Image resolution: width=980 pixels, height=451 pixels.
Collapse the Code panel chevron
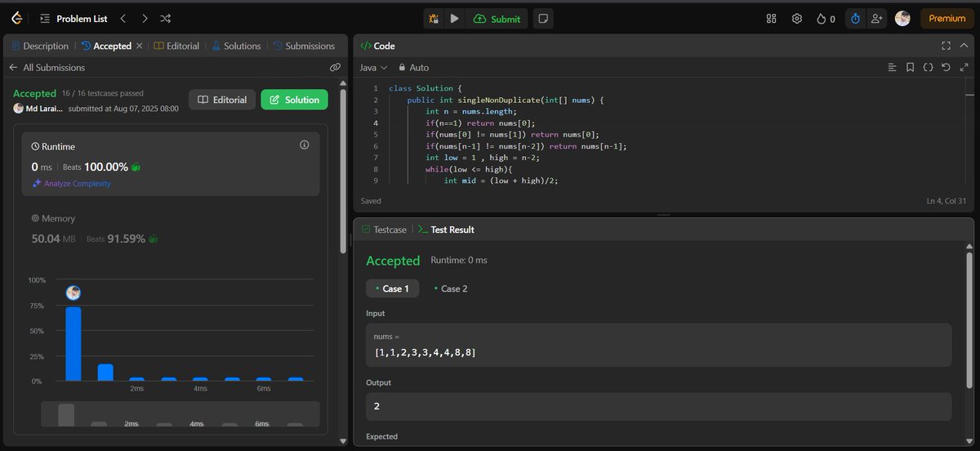964,46
